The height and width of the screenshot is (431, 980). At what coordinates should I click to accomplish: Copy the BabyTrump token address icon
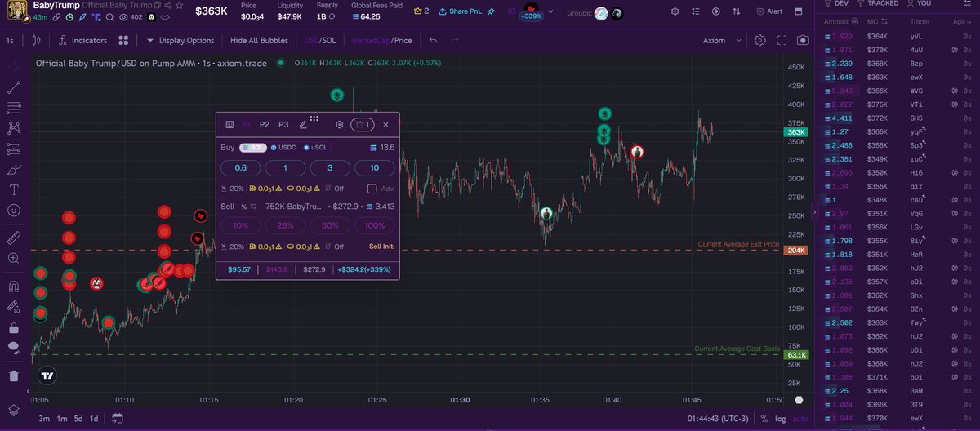(x=158, y=5)
